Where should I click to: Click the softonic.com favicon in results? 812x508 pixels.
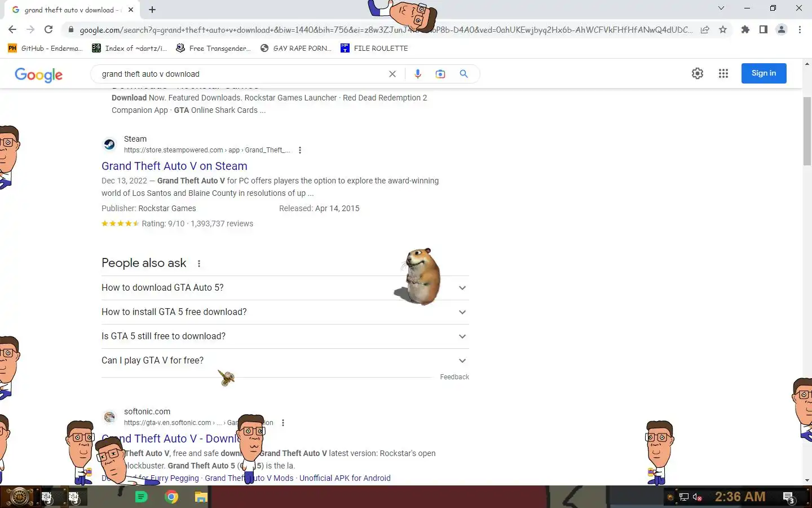point(109,417)
